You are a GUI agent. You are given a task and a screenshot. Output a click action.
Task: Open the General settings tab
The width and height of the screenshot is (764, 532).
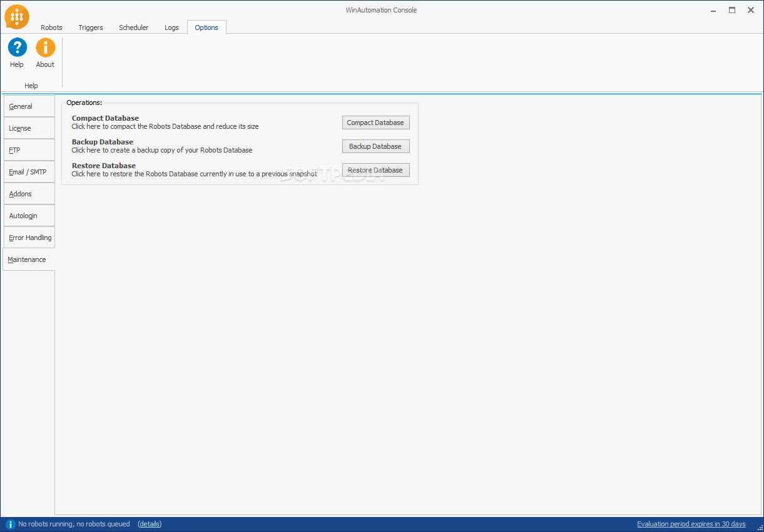pyautogui.click(x=29, y=106)
